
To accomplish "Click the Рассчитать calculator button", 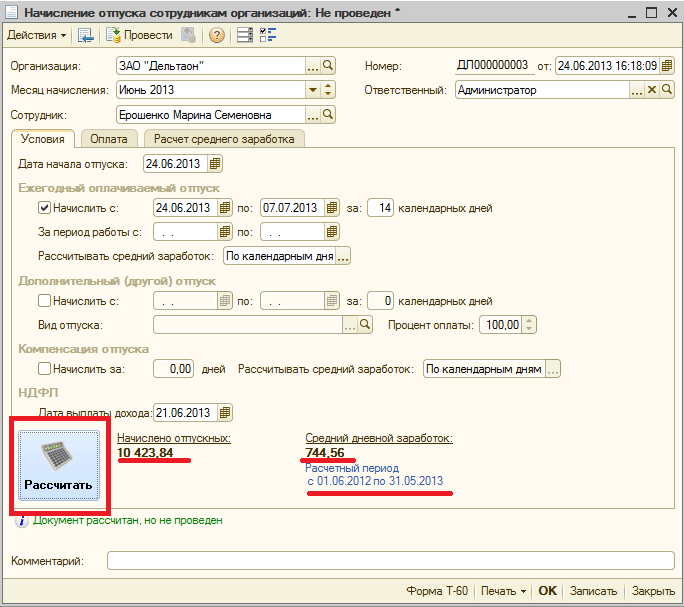I will click(59, 465).
